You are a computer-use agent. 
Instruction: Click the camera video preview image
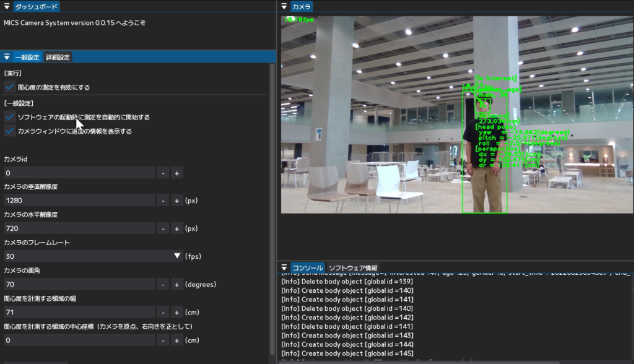457,115
